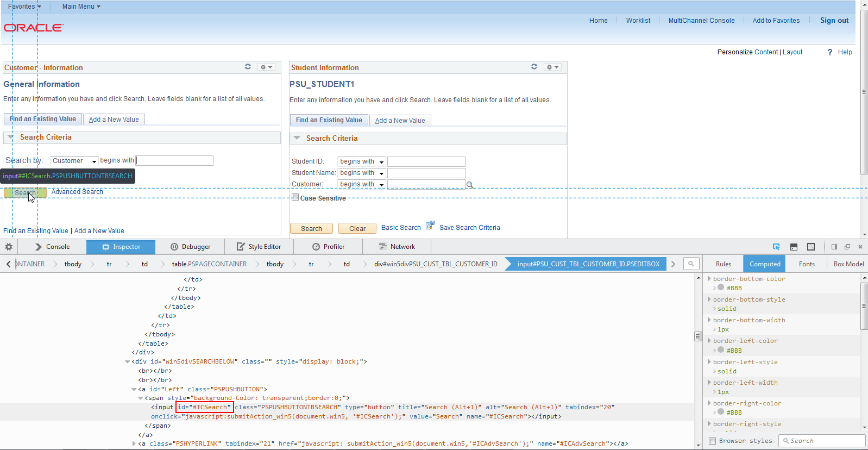Viewport: 868px width, 450px height.
Task: Show developer tools in separate window
Action: point(847,247)
